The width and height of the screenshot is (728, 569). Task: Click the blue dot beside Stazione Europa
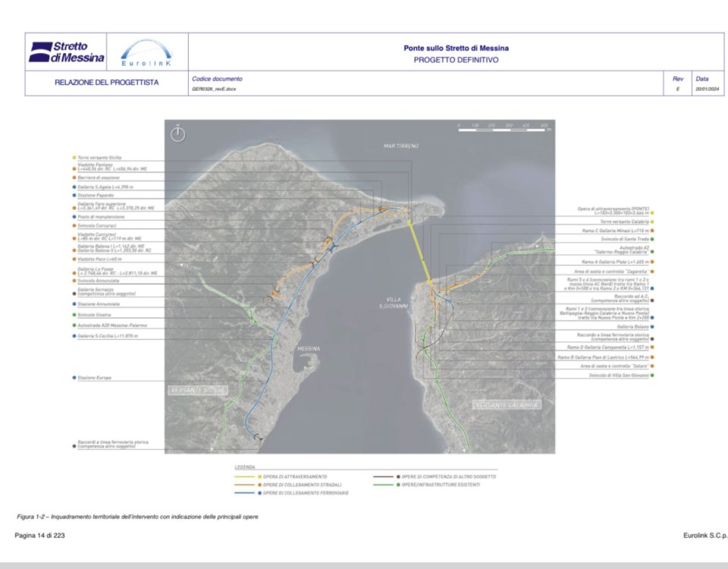tap(74, 377)
